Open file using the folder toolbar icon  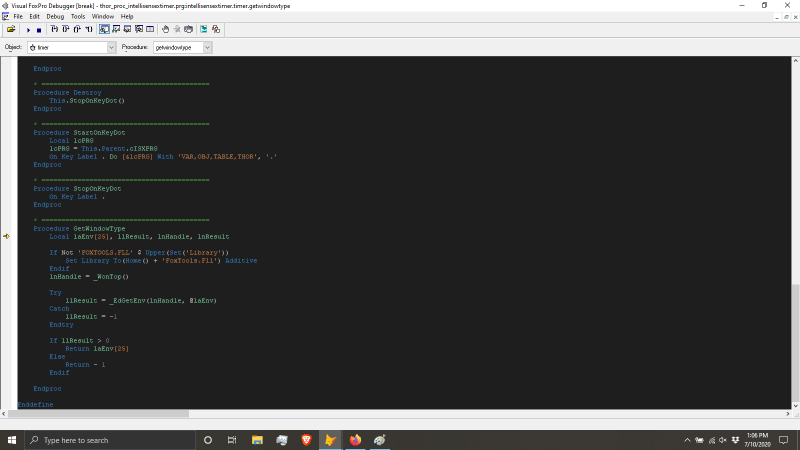11,30
